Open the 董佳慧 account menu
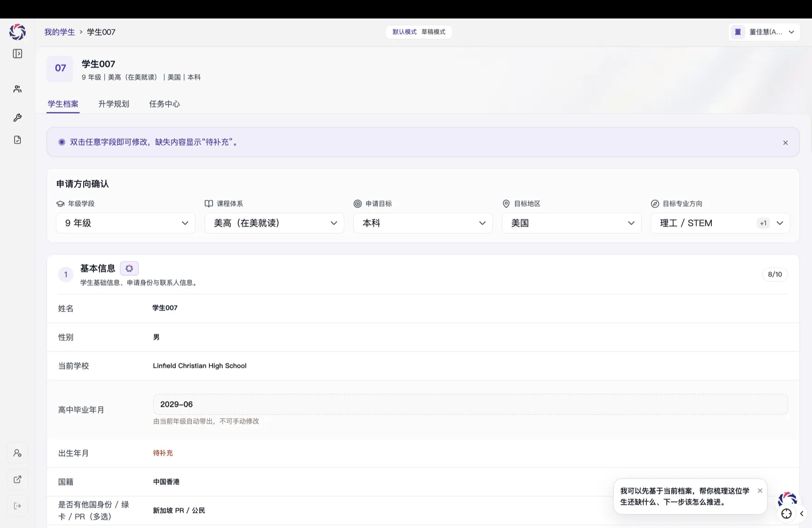This screenshot has height=528, width=812. click(x=764, y=32)
